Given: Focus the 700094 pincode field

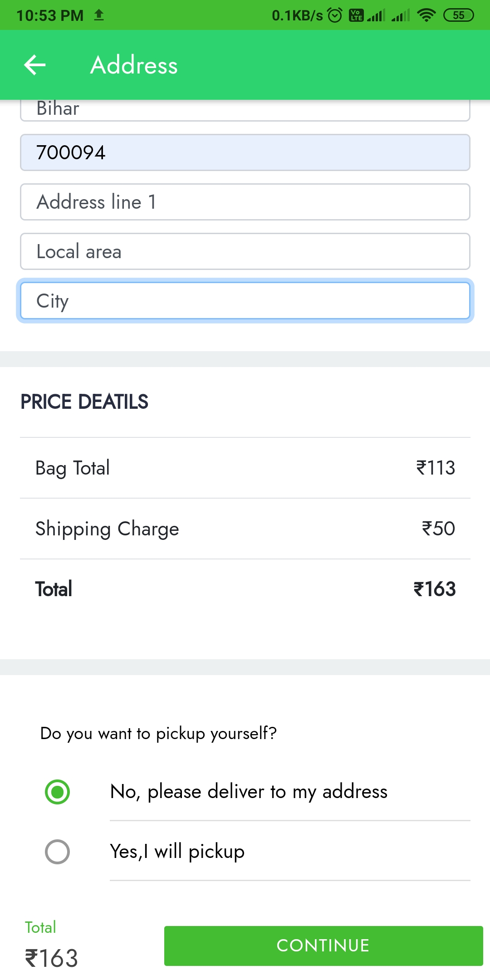Looking at the screenshot, I should [x=245, y=152].
